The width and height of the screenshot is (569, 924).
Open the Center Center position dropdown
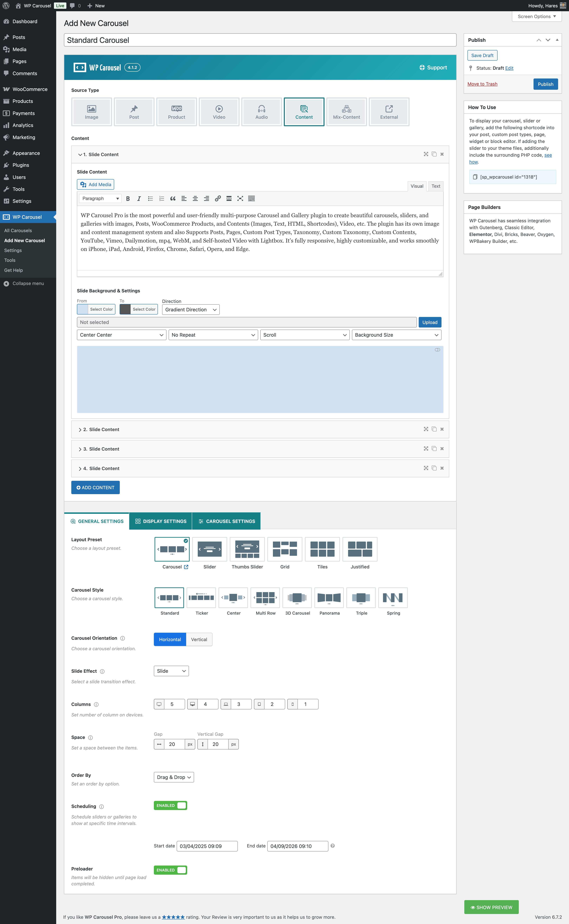(x=122, y=335)
